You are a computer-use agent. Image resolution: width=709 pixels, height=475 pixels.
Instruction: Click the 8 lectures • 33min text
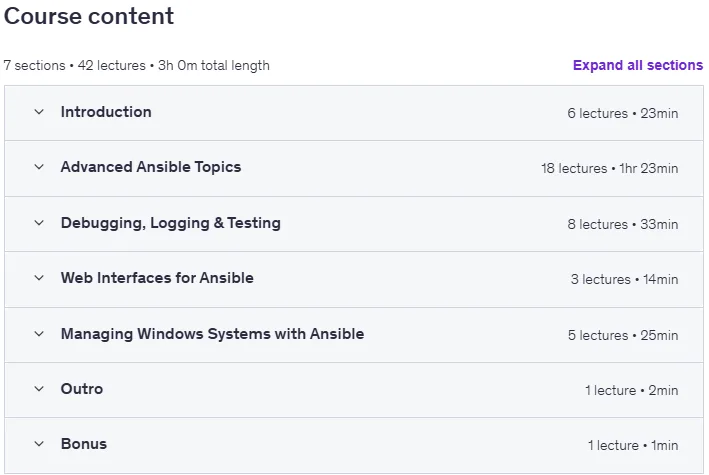623,224
